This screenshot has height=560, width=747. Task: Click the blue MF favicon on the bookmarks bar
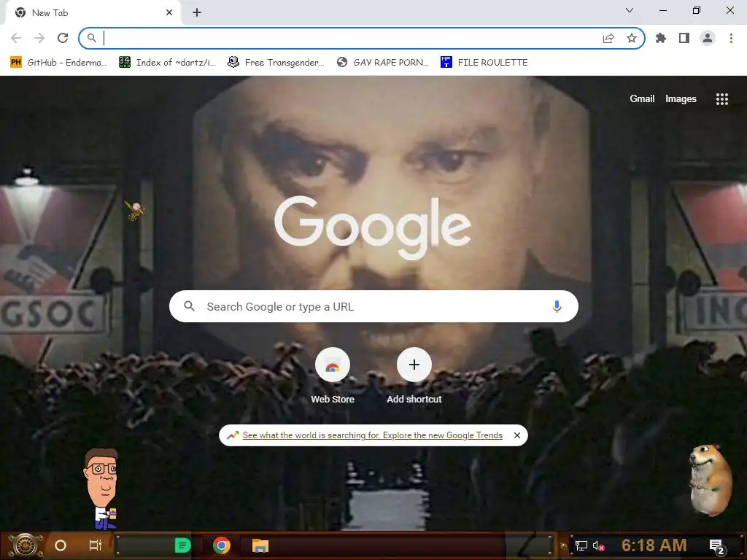[x=446, y=62]
